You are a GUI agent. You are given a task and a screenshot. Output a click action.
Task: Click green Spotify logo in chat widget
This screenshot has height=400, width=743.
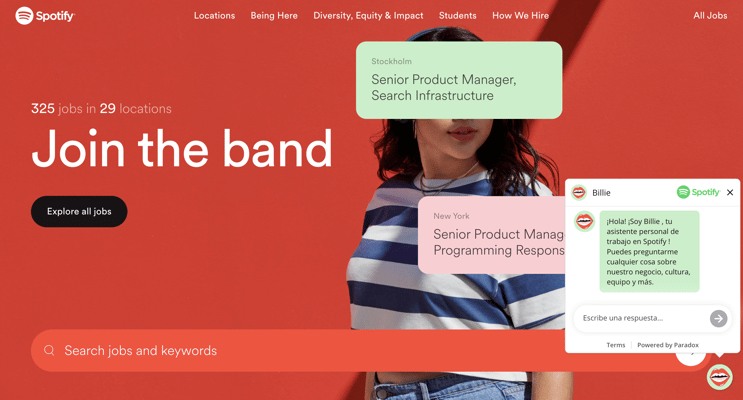click(x=698, y=192)
